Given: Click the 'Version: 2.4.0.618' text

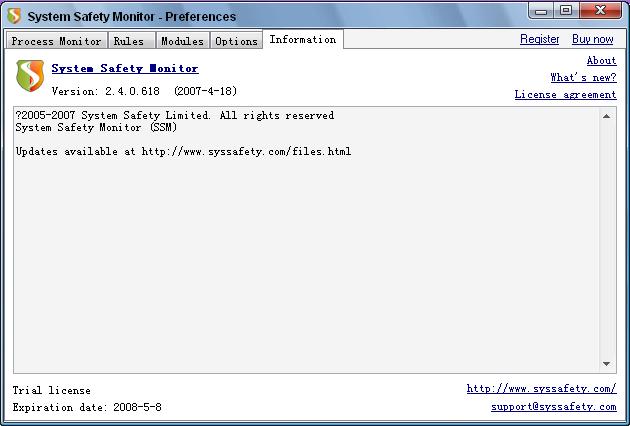Looking at the screenshot, I should [x=106, y=91].
